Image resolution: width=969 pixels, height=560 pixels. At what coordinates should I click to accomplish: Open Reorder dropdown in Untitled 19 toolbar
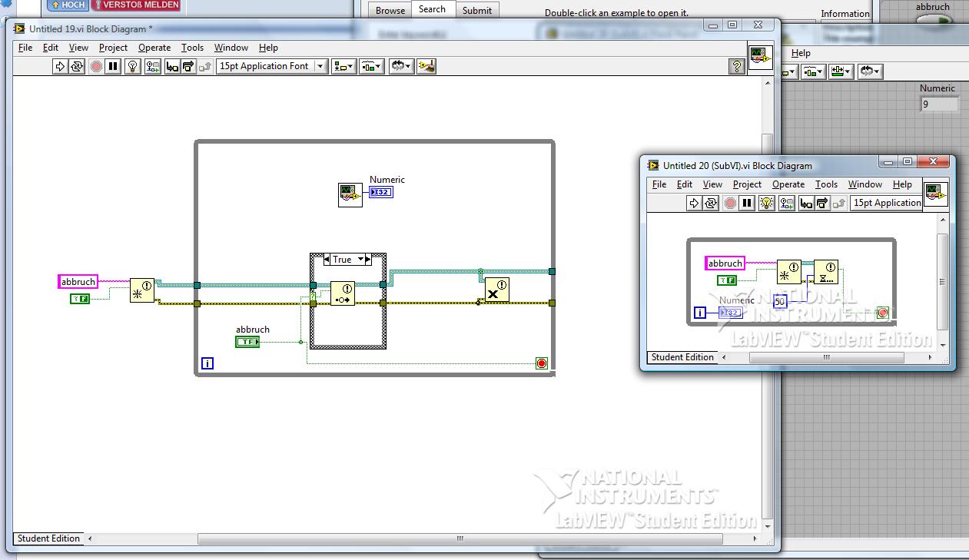401,66
